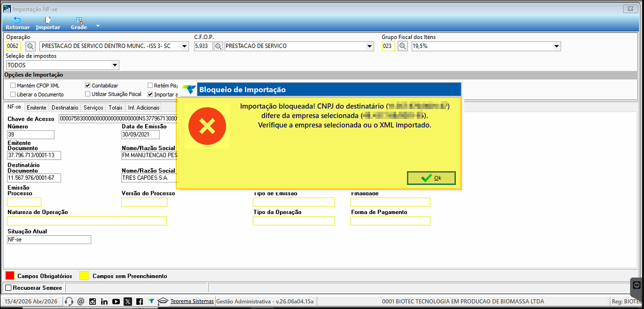This screenshot has height=309, width=644.
Task: Open the Instagram icon in status bar
Action: (92, 301)
